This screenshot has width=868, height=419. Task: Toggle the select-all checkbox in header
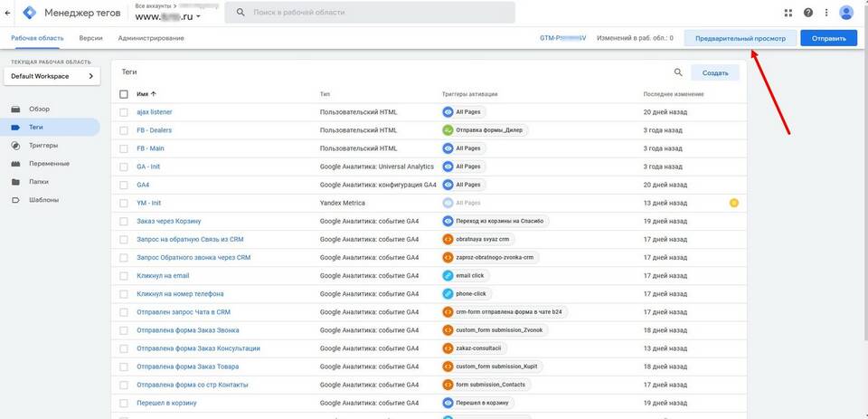point(124,94)
